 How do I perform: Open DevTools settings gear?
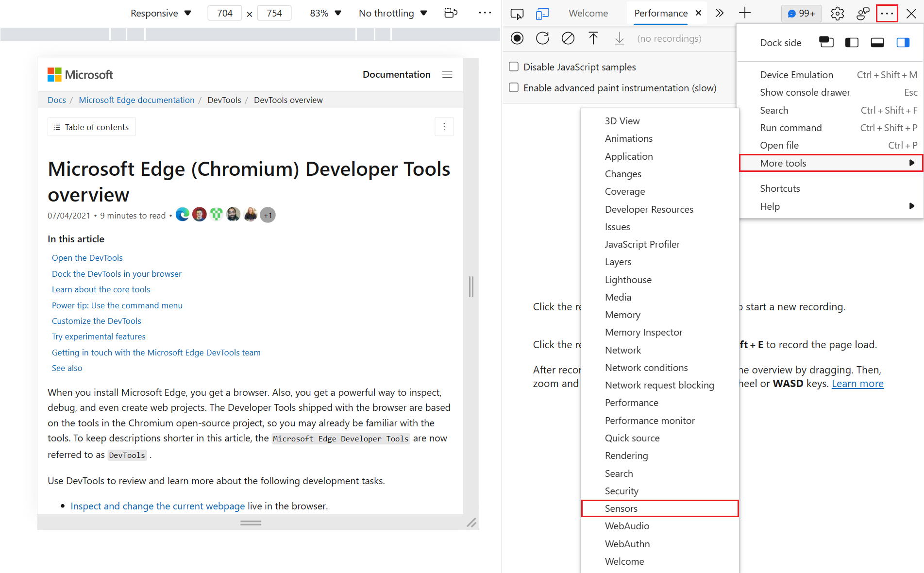(838, 14)
